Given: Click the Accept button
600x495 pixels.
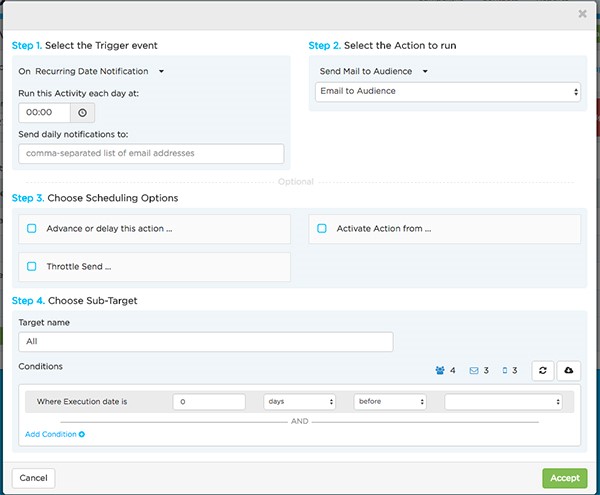Looking at the screenshot, I should click(565, 478).
